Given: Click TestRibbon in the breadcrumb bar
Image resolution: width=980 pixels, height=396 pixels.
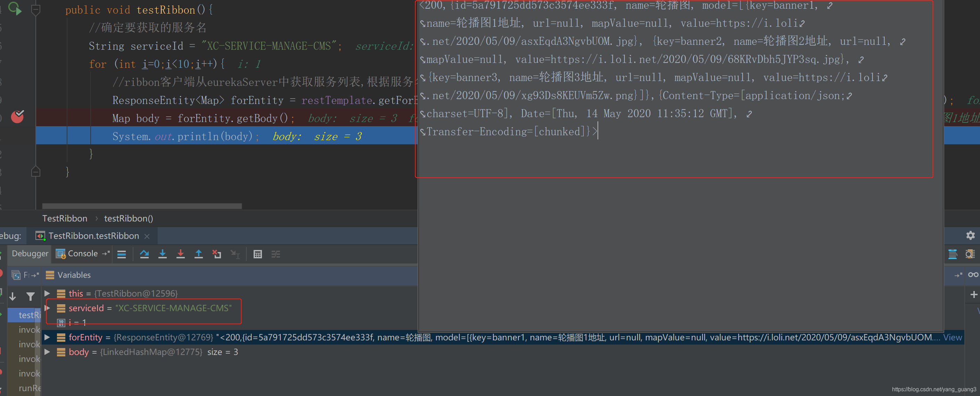Looking at the screenshot, I should pyautogui.click(x=65, y=219).
